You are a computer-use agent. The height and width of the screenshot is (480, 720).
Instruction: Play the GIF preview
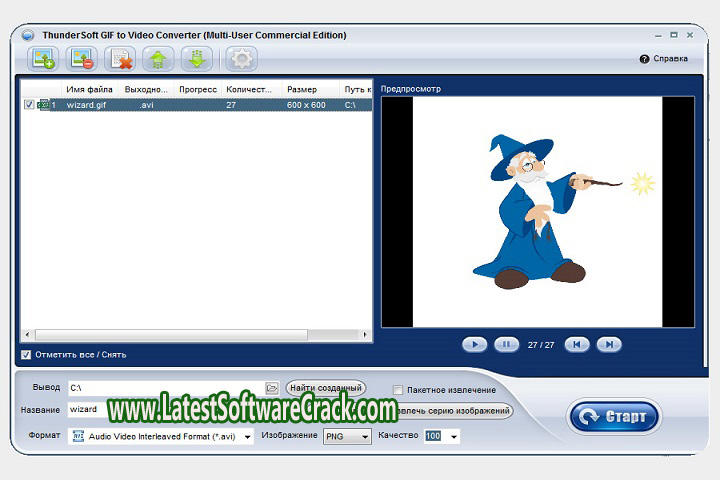tap(474, 344)
